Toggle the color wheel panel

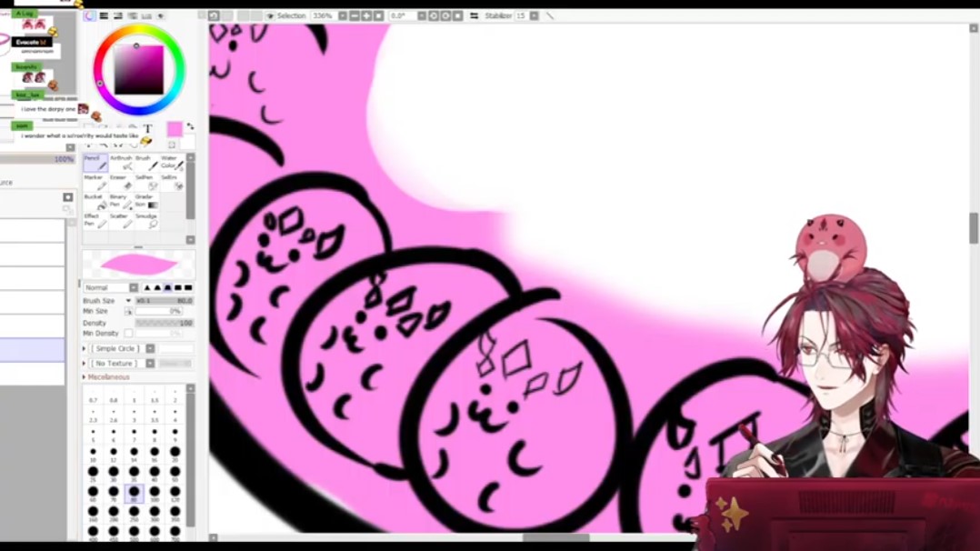point(90,15)
